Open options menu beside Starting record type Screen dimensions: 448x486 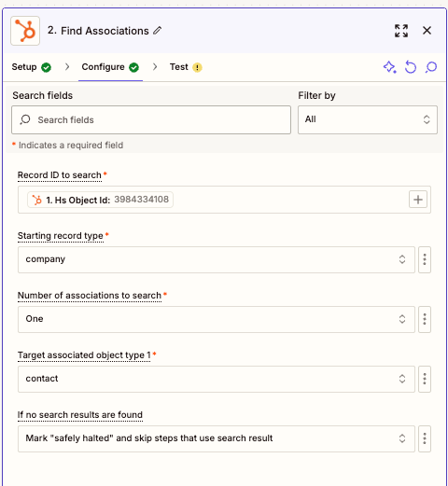[425, 259]
